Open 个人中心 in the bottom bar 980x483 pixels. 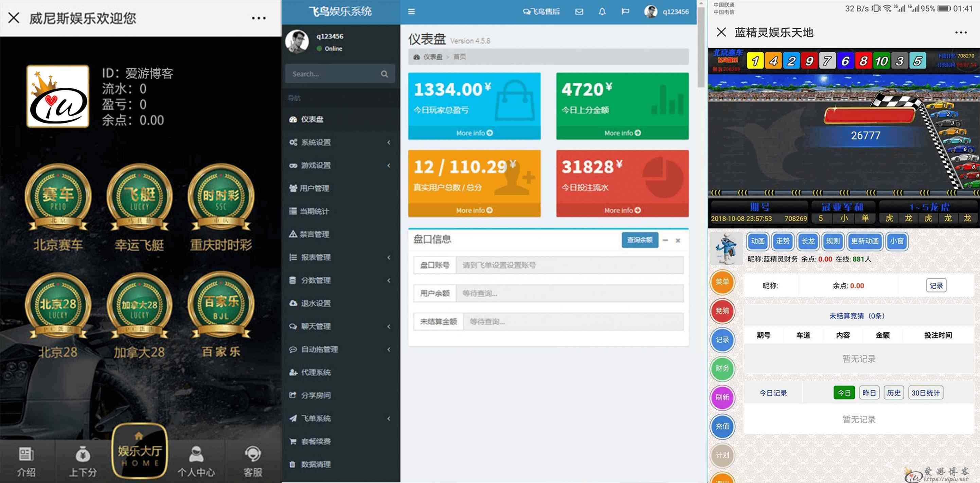click(x=196, y=462)
